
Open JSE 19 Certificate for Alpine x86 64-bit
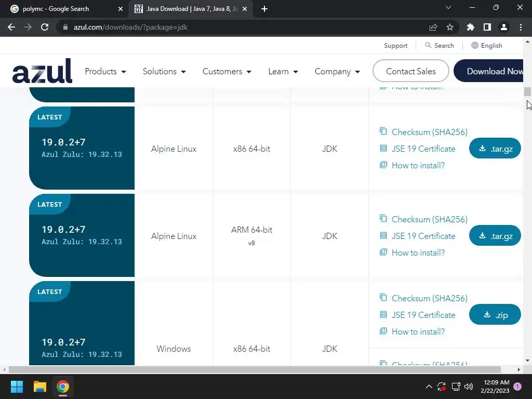(x=423, y=149)
